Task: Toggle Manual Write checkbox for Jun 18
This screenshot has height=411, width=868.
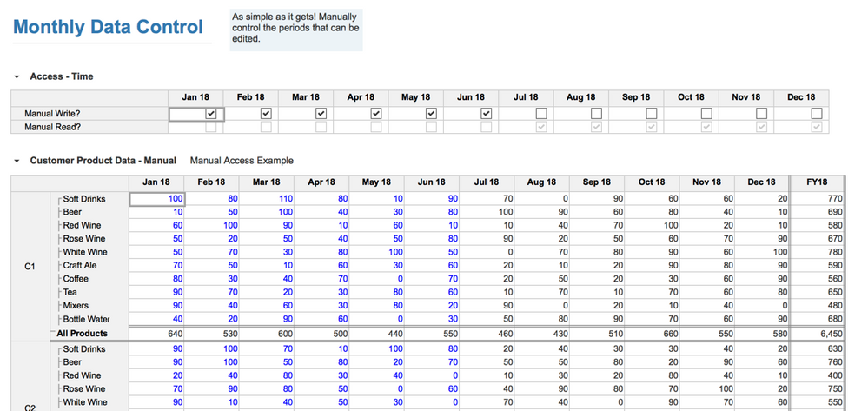Action: tap(486, 113)
